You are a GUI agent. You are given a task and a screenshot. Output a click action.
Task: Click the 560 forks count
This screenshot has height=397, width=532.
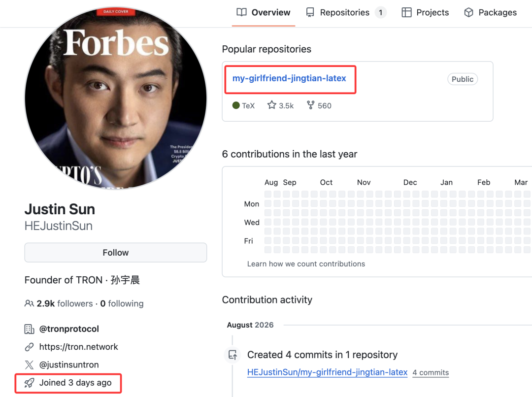[324, 106]
